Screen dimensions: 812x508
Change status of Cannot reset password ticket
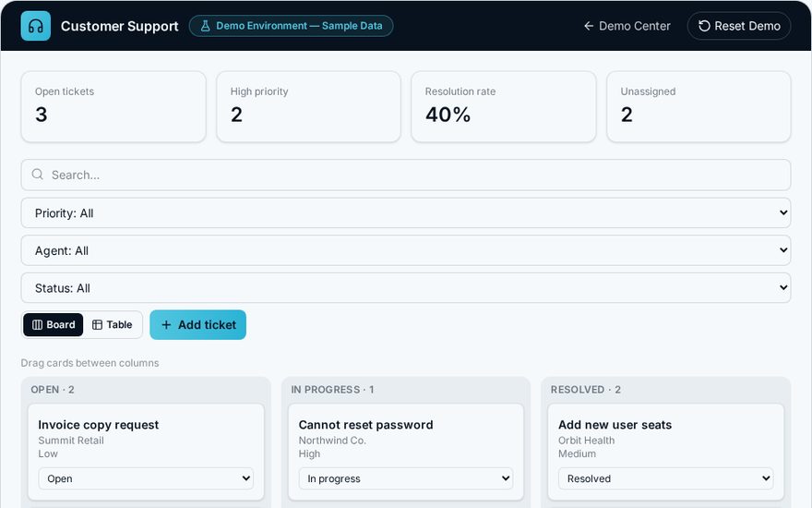tap(405, 478)
